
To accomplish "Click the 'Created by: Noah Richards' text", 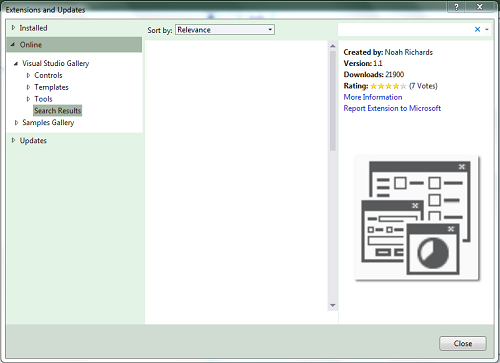I will [388, 52].
